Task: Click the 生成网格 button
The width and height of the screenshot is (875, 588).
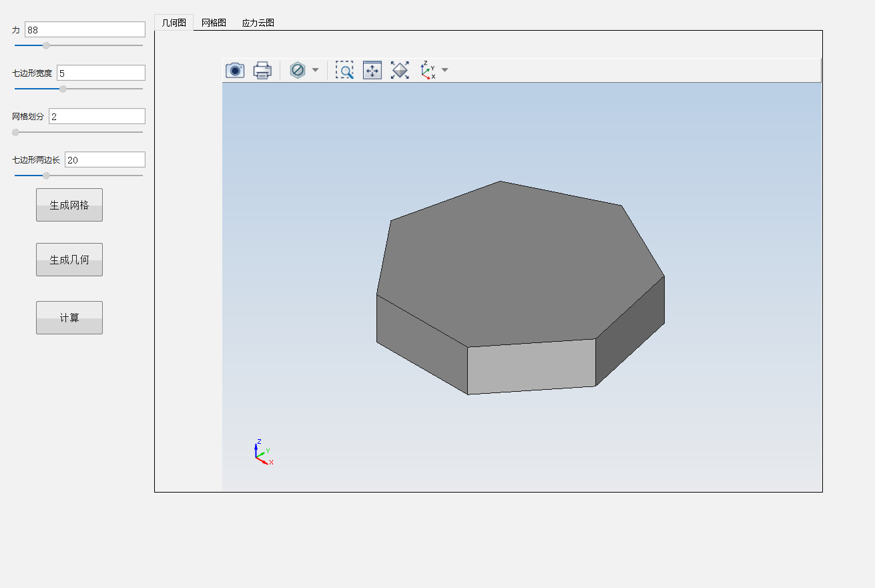Action: coord(69,205)
